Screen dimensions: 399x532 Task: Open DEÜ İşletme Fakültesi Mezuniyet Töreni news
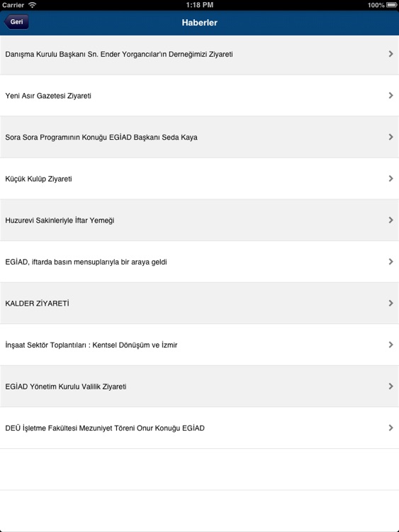199,428
